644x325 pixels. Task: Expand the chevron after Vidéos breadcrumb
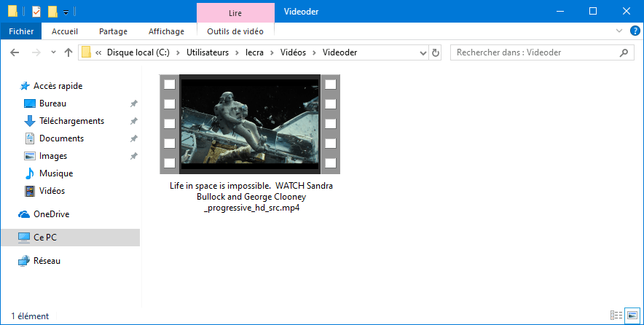pyautogui.click(x=314, y=52)
